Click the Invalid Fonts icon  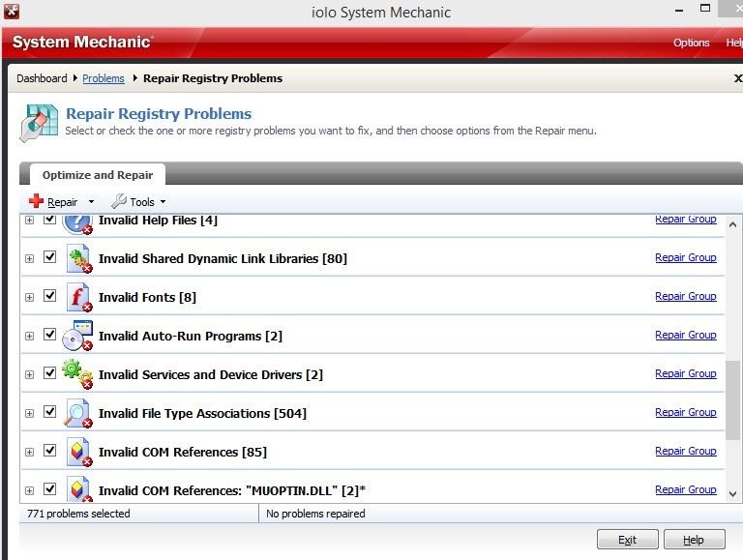[x=78, y=298]
